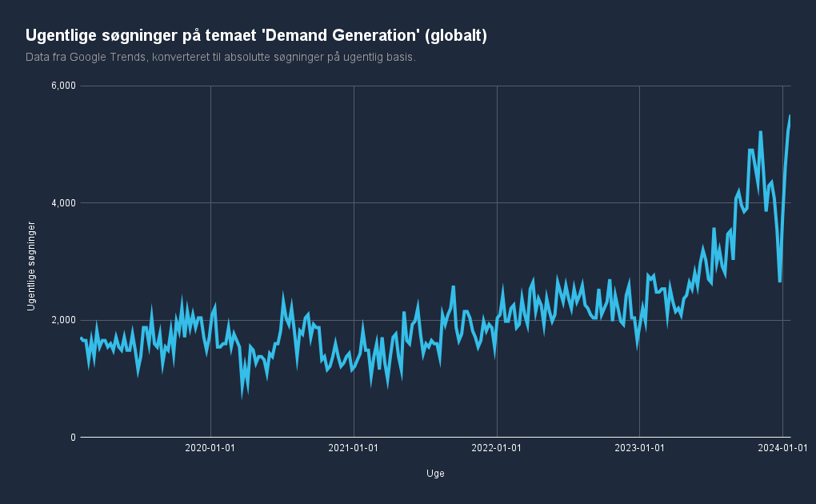Screen dimensions: 816x504
Task: Click the 0 y-axis label
Action: [73, 438]
